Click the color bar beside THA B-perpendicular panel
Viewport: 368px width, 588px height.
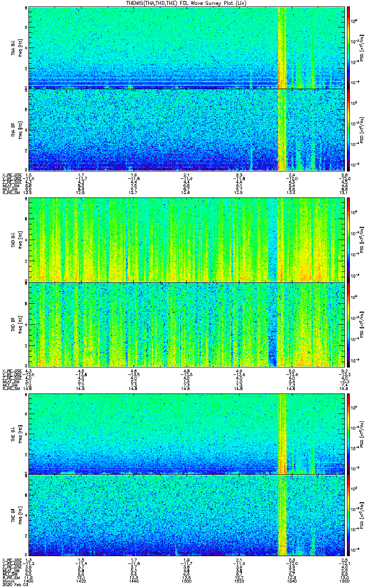(349, 48)
